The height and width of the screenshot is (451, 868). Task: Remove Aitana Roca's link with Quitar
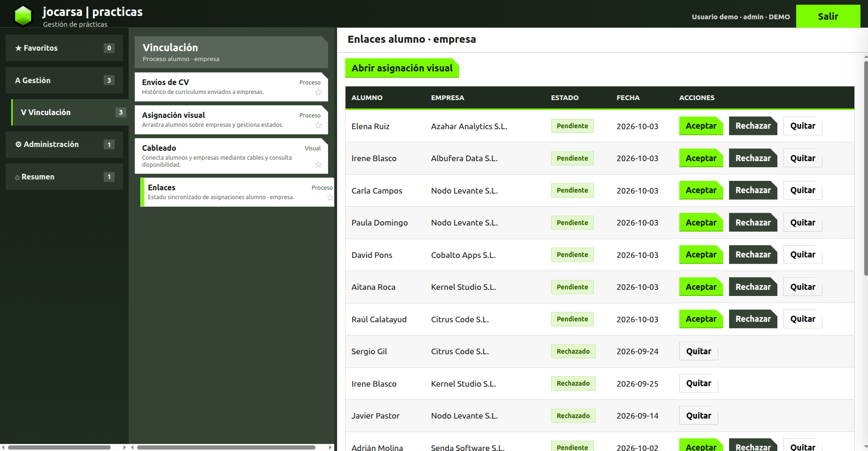803,287
